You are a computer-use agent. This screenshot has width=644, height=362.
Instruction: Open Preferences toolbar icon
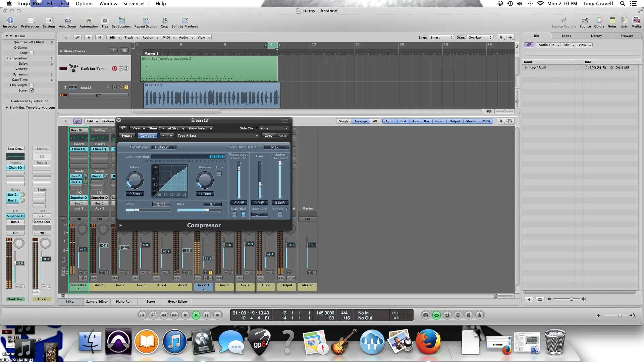(x=30, y=22)
